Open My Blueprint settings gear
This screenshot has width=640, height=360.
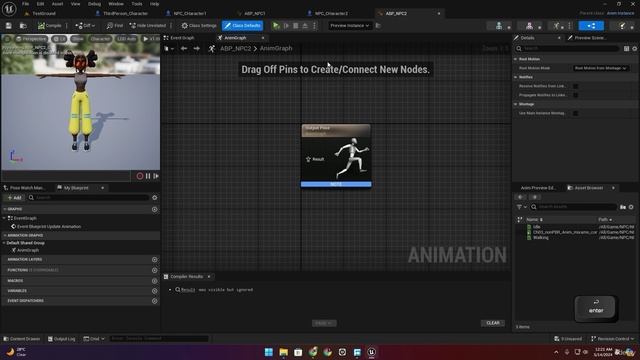pyautogui.click(x=155, y=198)
